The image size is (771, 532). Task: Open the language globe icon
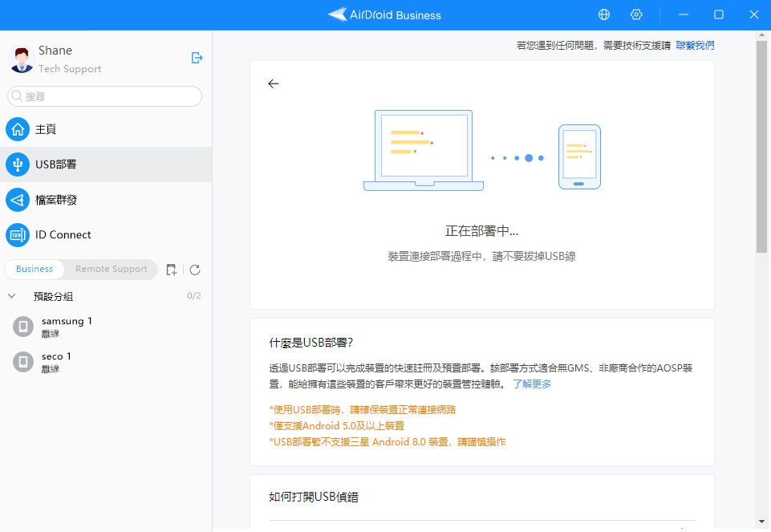604,14
